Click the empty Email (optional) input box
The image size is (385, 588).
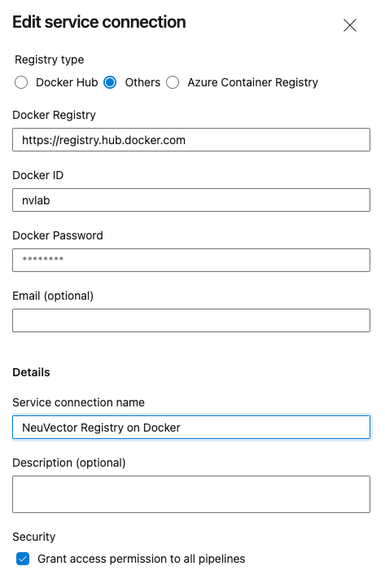191,321
